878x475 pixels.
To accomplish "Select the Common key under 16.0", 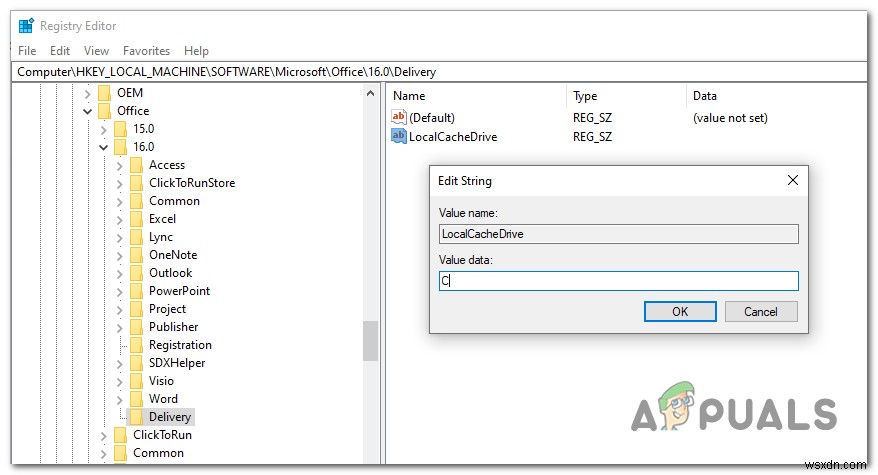I will (x=174, y=201).
